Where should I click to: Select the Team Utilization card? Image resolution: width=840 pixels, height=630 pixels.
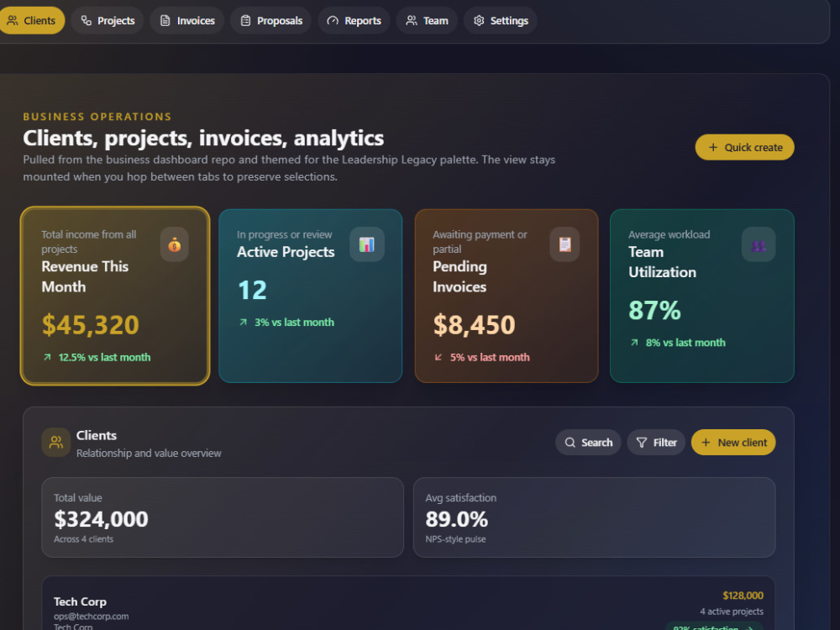[x=701, y=296]
